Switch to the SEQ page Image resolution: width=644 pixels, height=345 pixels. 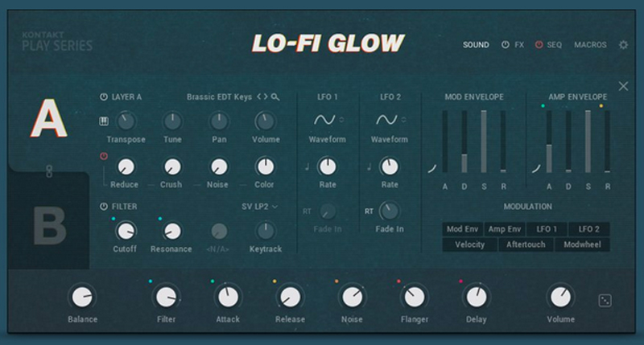[554, 45]
